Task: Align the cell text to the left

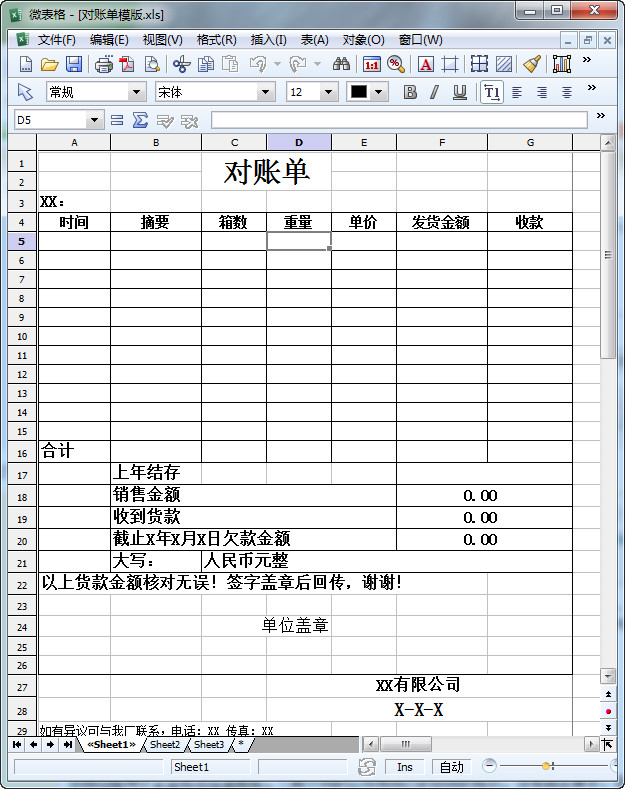Action: pos(517,92)
